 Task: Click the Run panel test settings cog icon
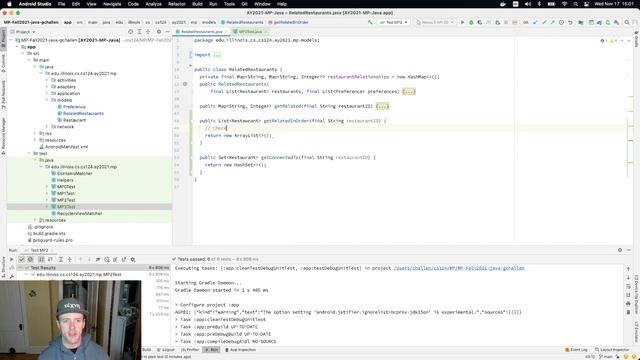click(x=133, y=260)
